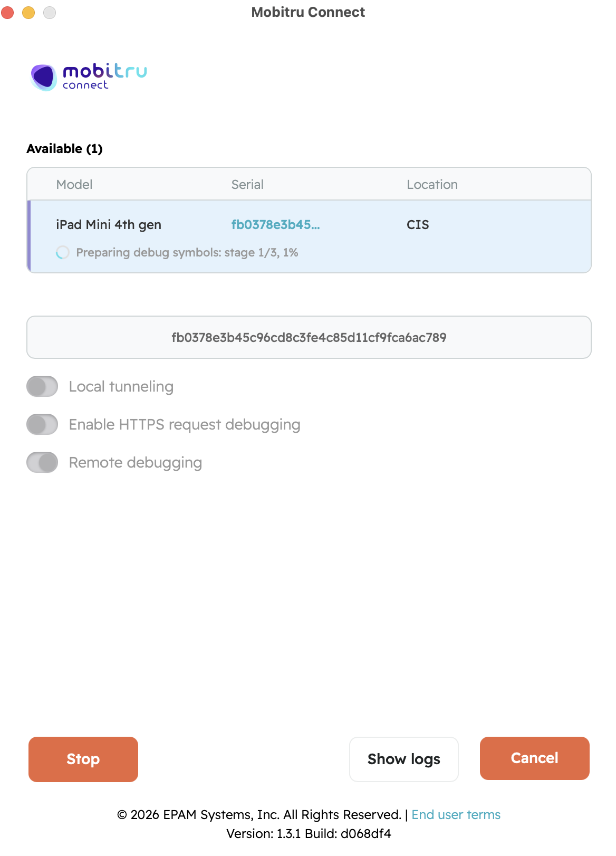The height and width of the screenshot is (856, 616).
Task: Click the orange Cancel button
Action: point(534,758)
